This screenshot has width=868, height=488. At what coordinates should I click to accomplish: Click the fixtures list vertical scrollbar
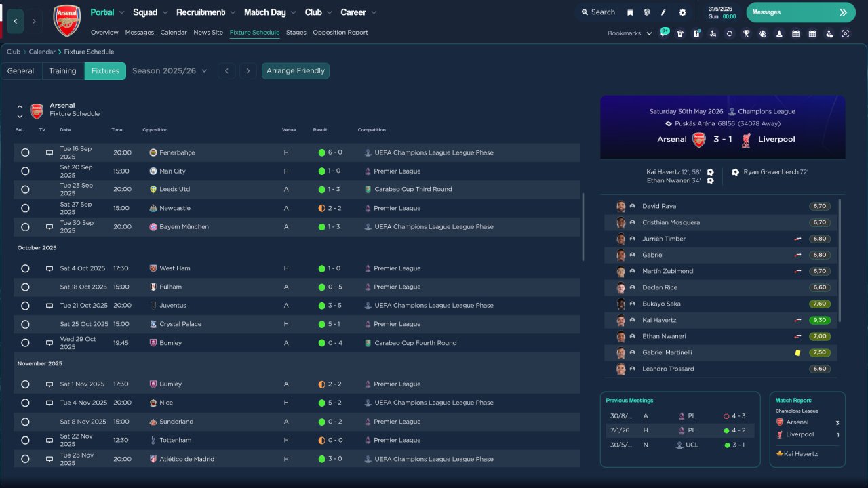pyautogui.click(x=583, y=227)
